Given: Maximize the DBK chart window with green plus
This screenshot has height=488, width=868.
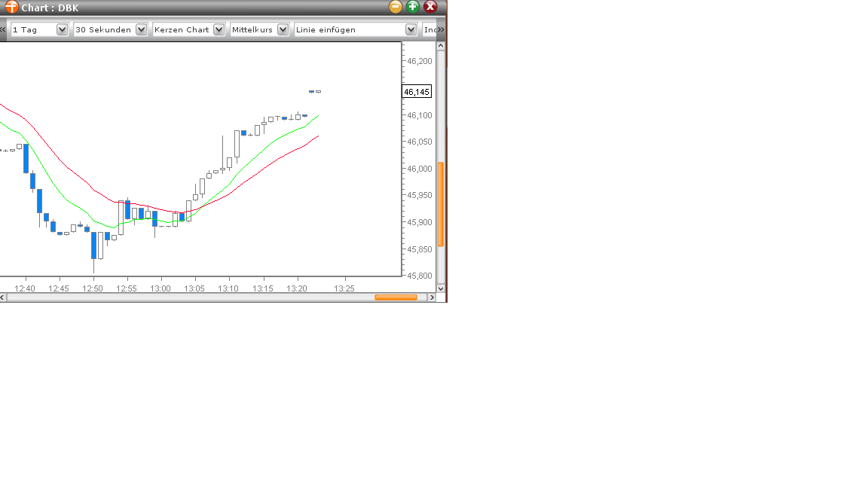Looking at the screenshot, I should (x=412, y=7).
